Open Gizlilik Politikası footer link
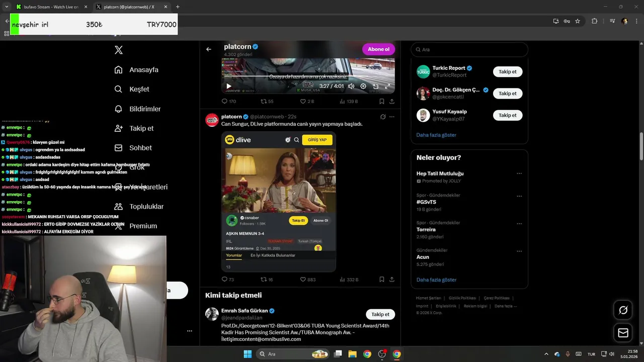This screenshot has width=644, height=362. point(462,298)
